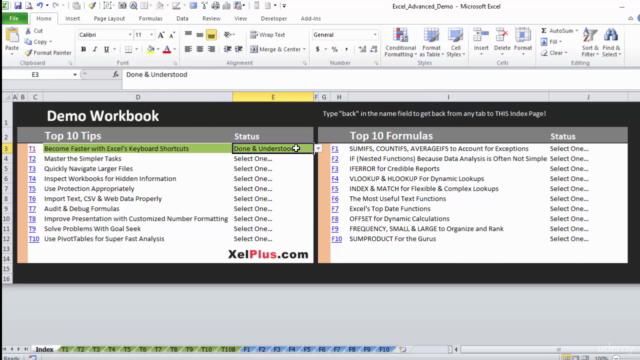Follow the T10 hyperlink
This screenshot has height=360, width=640.
[x=34, y=239]
